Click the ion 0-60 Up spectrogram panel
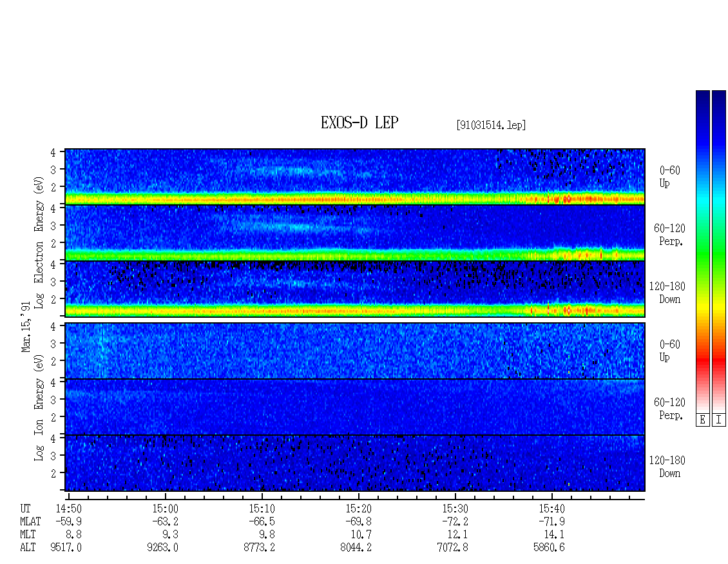The height and width of the screenshot is (564, 728). (355, 351)
